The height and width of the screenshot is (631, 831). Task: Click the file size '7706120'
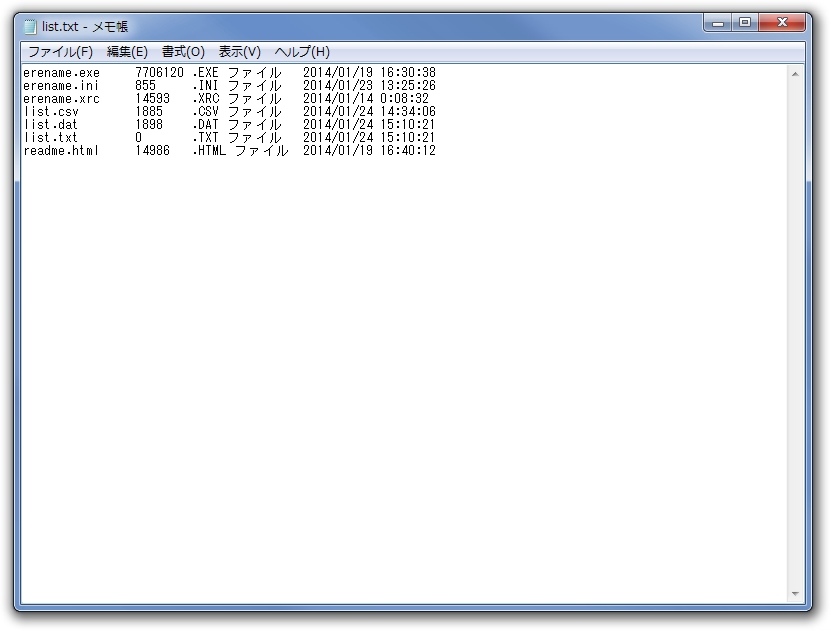click(x=160, y=73)
